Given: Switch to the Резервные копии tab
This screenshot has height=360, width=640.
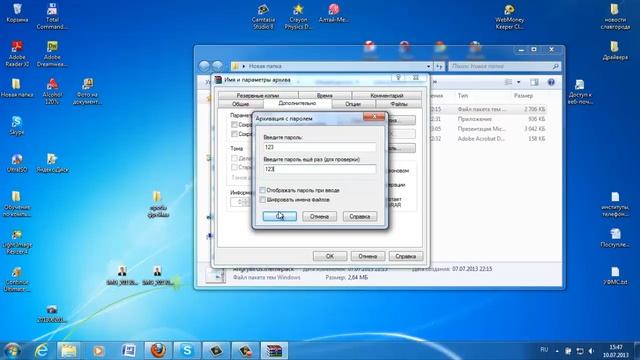Looking at the screenshot, I should (x=258, y=95).
